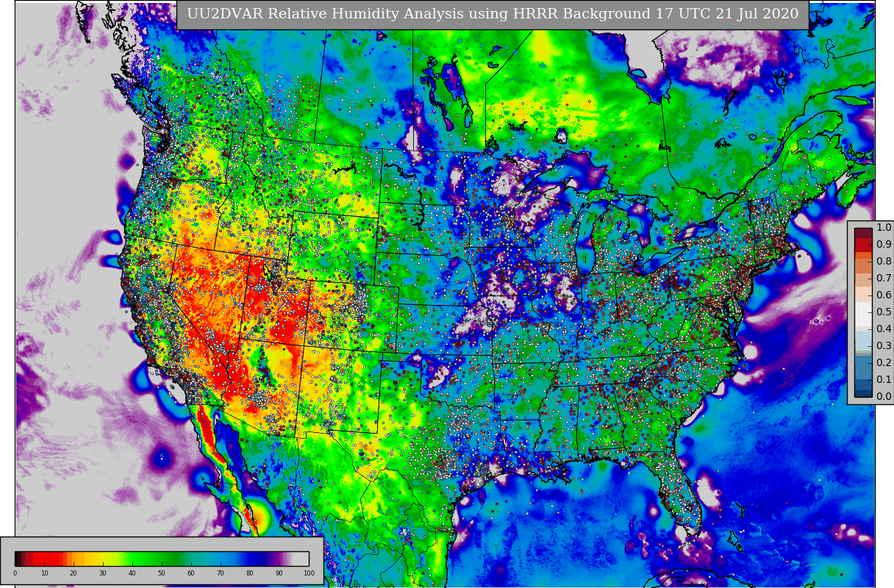The width and height of the screenshot is (894, 588).
Task: Click the 1.0 label on right colorbar
Action: point(884,228)
